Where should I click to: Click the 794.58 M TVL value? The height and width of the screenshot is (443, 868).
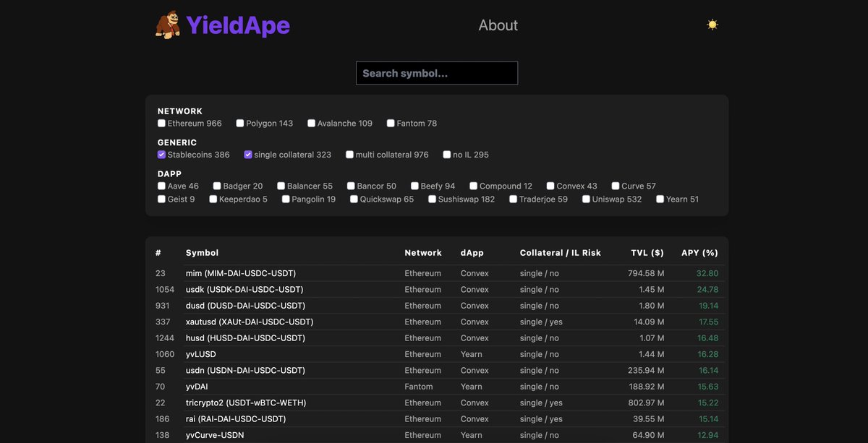click(646, 274)
